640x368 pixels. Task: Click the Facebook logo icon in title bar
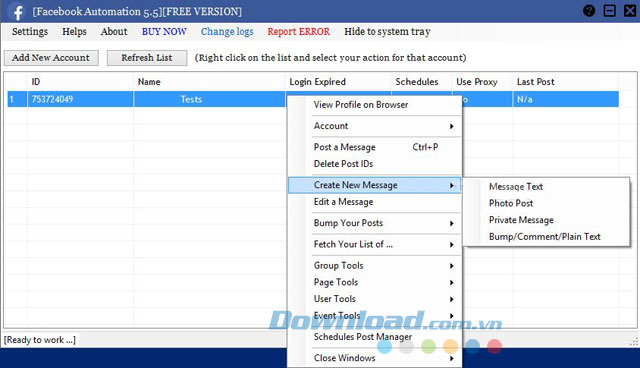pos(17,11)
